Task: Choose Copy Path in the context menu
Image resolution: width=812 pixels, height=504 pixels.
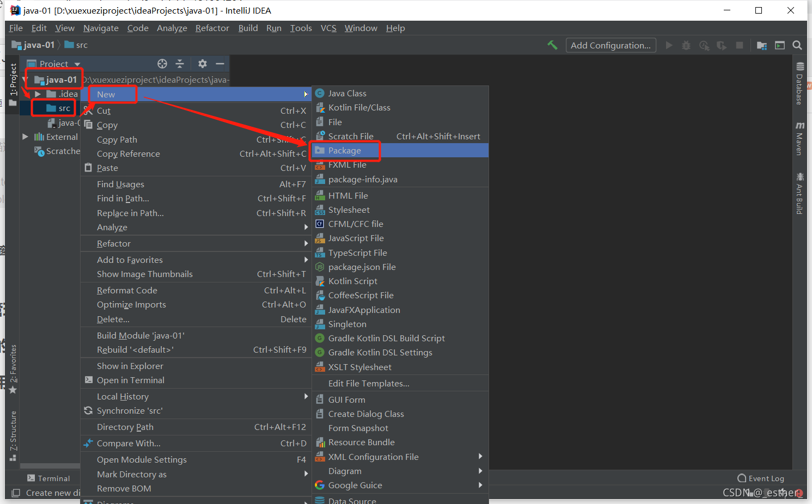Action: pyautogui.click(x=196, y=139)
